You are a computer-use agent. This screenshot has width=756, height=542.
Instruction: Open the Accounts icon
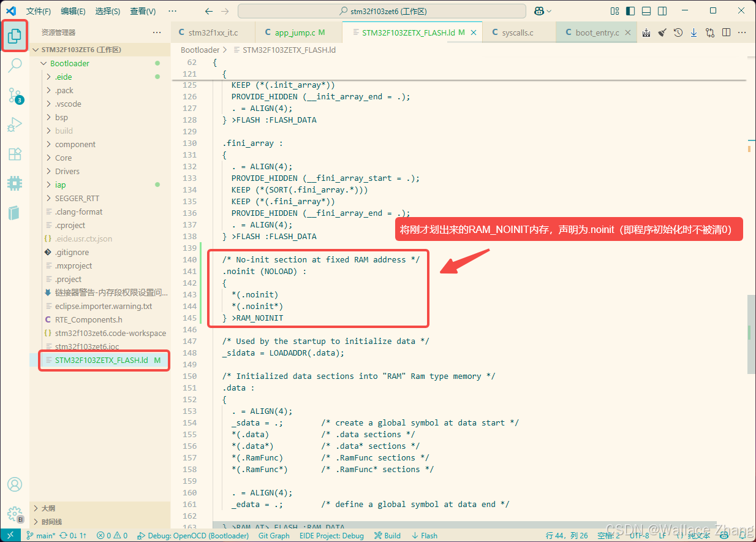click(15, 484)
